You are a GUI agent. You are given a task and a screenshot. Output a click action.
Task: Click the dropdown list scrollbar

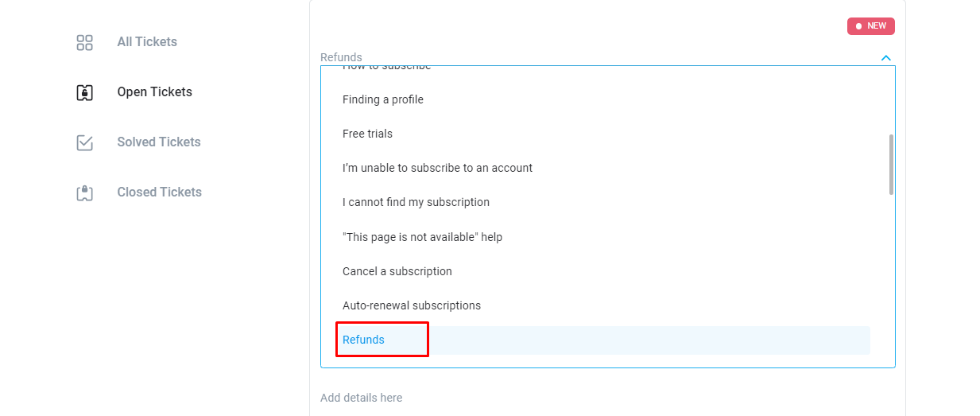coord(891,164)
